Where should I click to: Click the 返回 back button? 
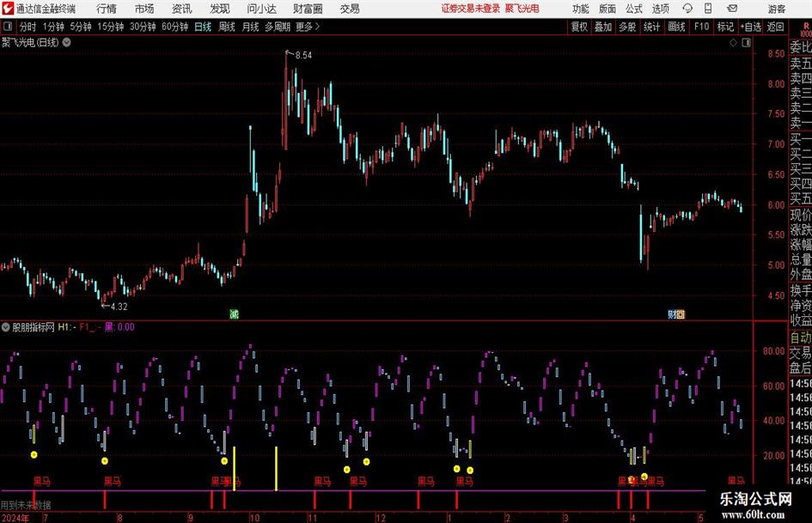775,27
